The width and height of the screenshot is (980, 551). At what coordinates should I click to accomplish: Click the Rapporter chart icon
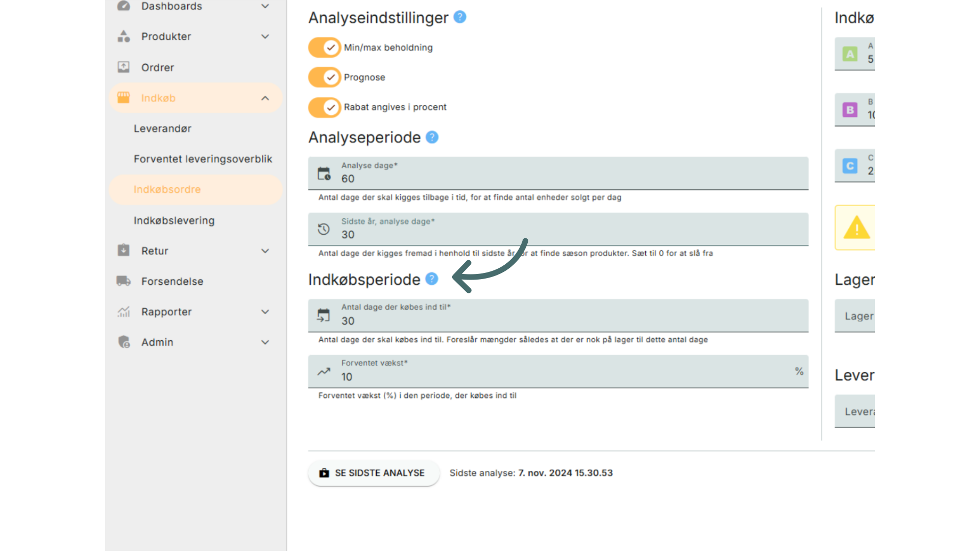(x=124, y=311)
